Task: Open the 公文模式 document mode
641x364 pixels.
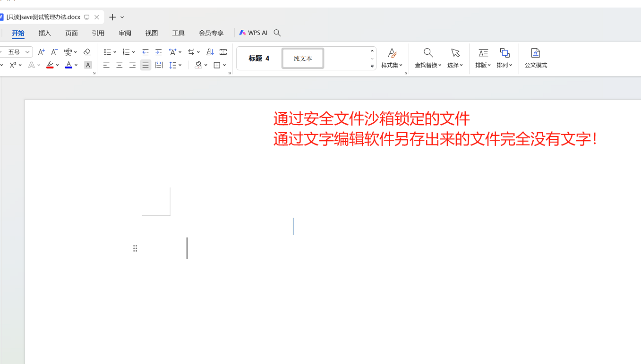Action: (x=536, y=58)
